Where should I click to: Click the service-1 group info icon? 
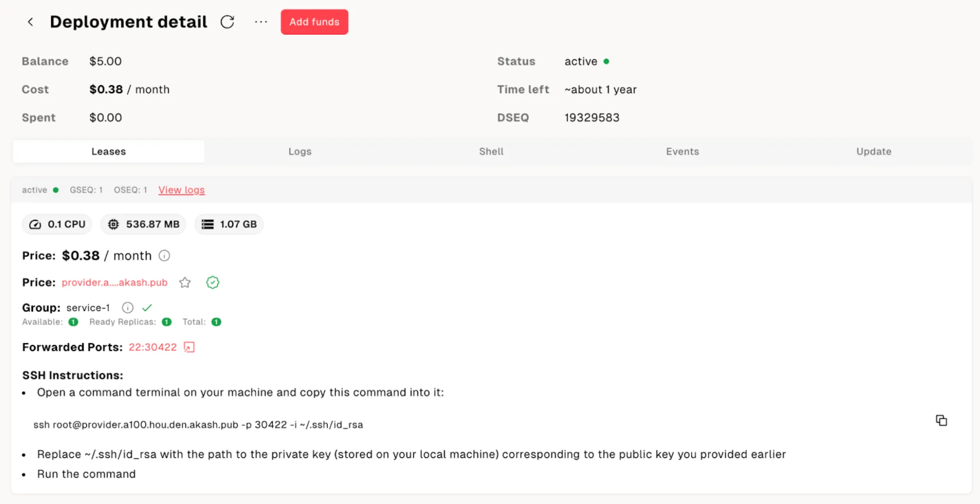click(x=128, y=307)
